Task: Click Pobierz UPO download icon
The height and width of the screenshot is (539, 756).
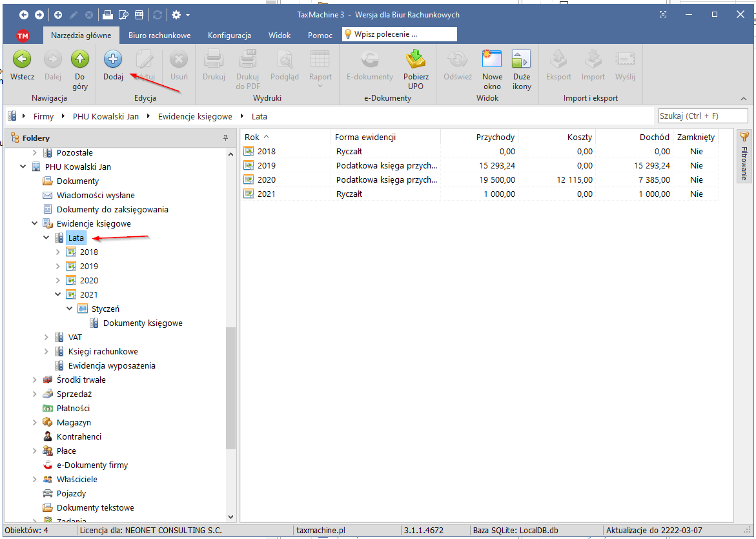Action: point(416,61)
